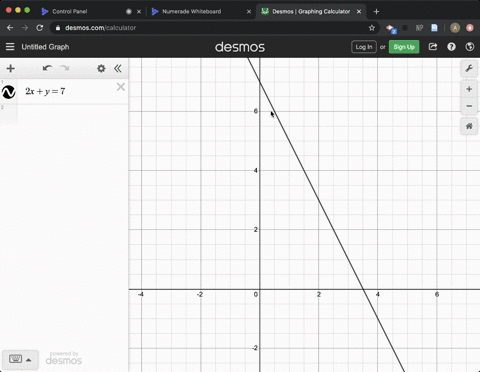The width and height of the screenshot is (480, 372).
Task: Bookmark this page with star
Action: (x=372, y=28)
